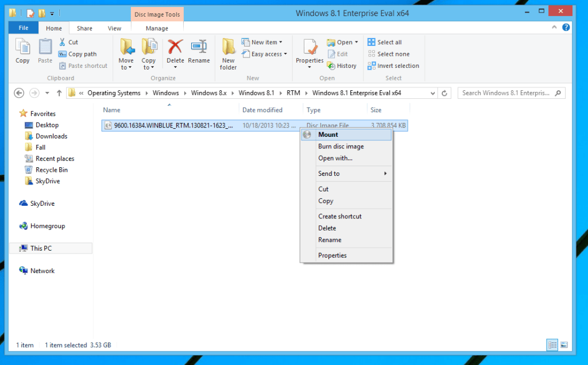Click the search box for this folder

click(512, 93)
